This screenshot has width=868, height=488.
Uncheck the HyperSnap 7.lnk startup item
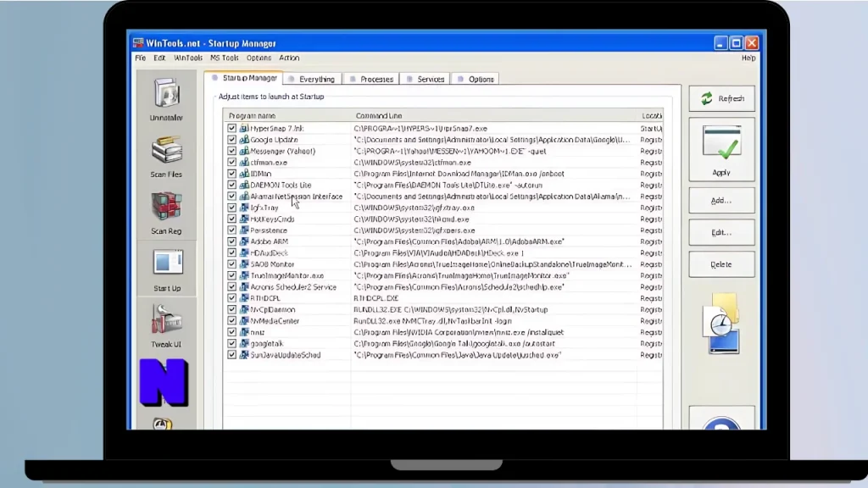tap(231, 129)
